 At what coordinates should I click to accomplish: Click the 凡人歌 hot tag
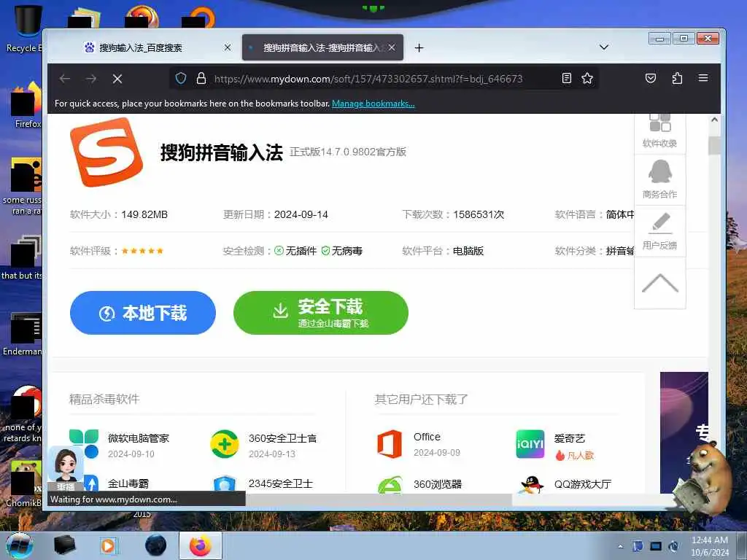point(575,456)
